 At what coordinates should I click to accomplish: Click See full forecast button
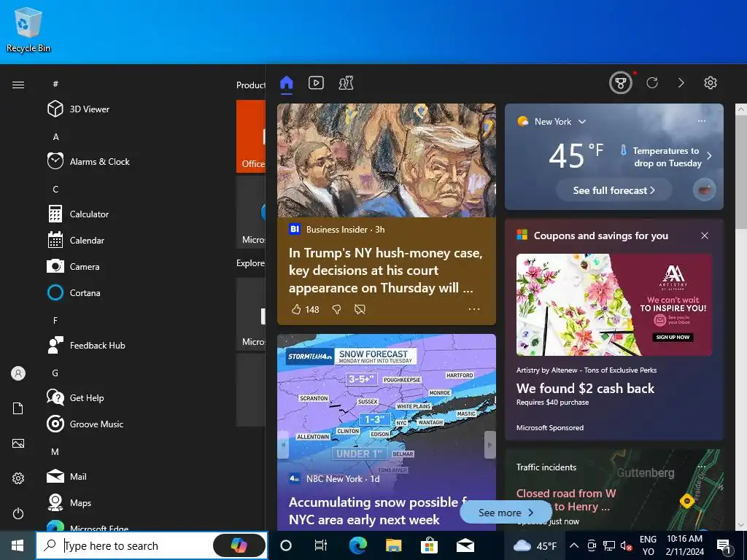[614, 190]
